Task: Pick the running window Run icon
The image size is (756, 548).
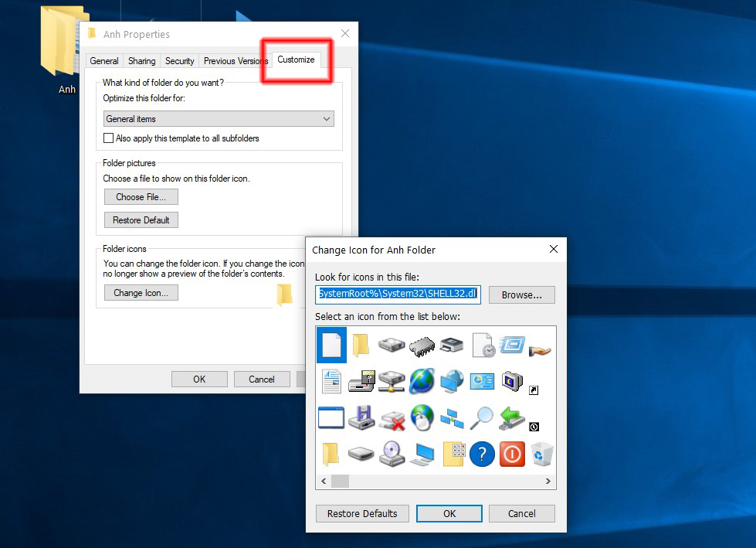Action: pos(512,345)
